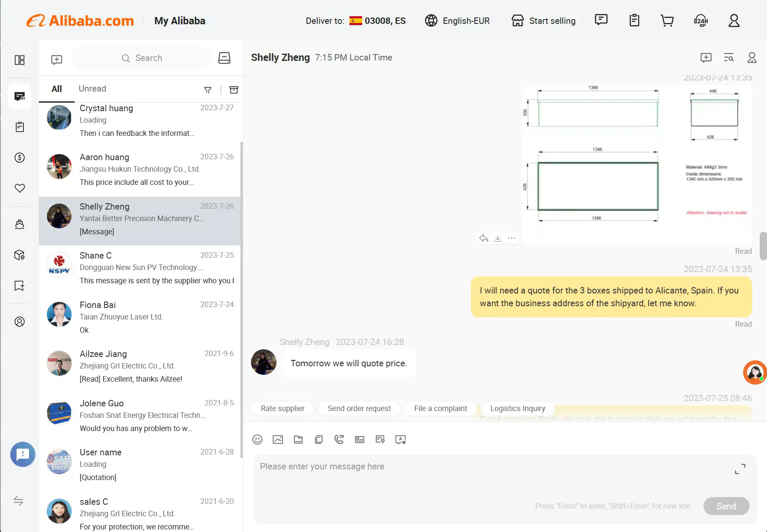Click the Send button
The height and width of the screenshot is (532, 767).
point(726,506)
